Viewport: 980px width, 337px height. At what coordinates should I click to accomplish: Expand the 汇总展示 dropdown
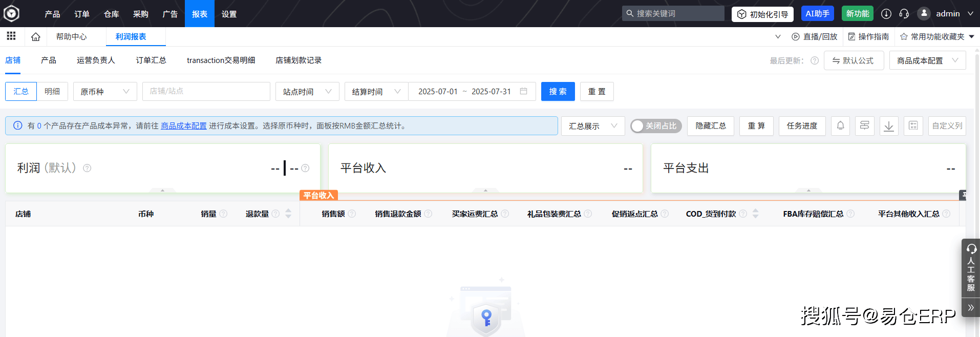(592, 126)
